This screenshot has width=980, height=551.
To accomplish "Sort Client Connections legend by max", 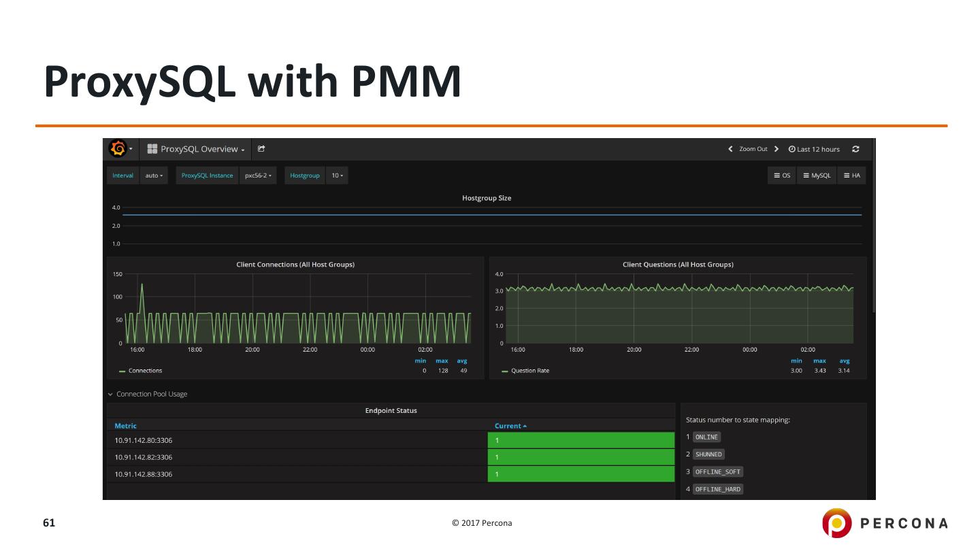I will pos(442,361).
